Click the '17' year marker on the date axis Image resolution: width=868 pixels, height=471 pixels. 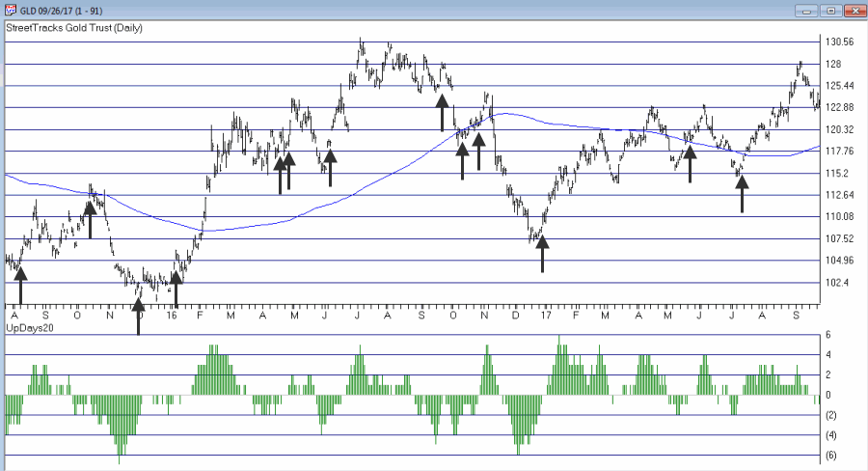(546, 316)
